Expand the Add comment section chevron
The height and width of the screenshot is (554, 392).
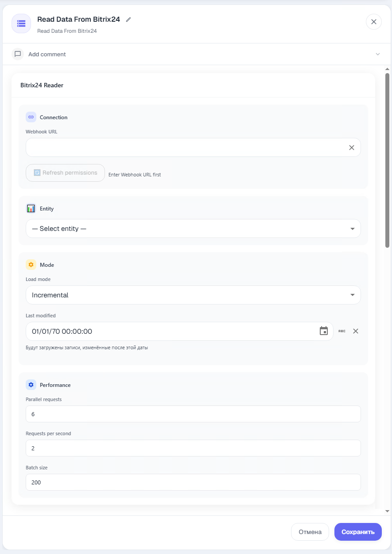click(x=378, y=54)
